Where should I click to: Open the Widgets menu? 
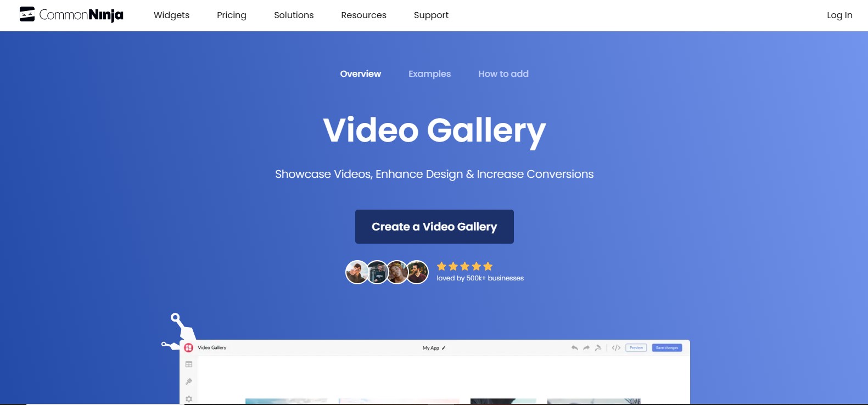(171, 15)
